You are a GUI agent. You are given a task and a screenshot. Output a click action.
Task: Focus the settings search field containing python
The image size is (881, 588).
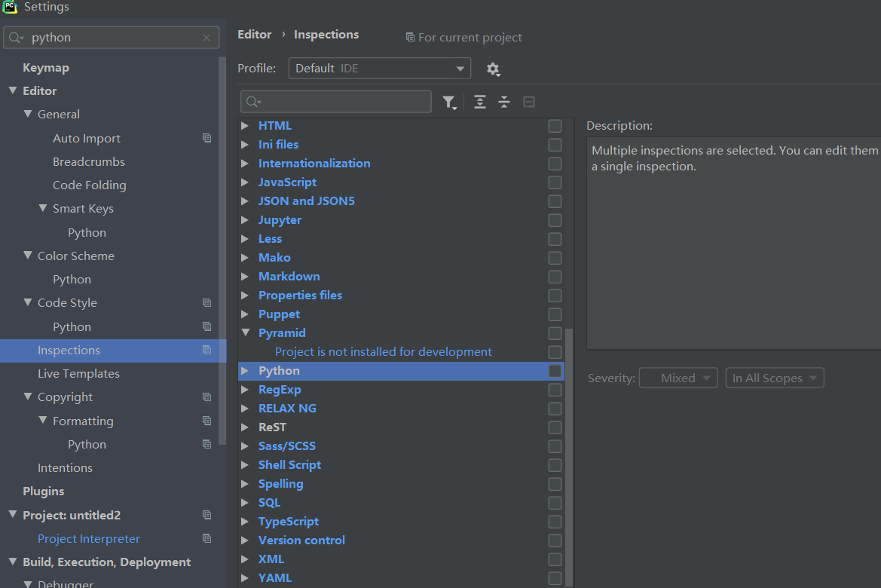[112, 38]
